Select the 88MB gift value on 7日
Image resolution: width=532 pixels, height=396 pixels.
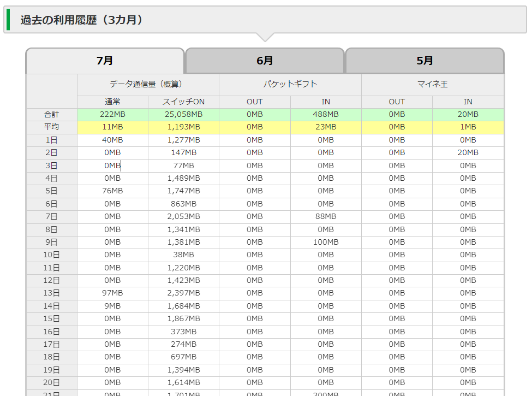pyautogui.click(x=326, y=217)
